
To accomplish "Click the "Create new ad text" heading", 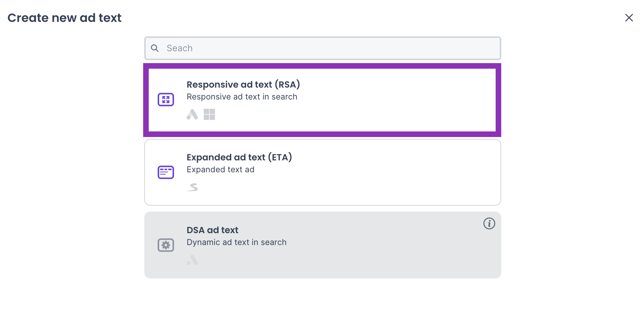I will 64,18.
